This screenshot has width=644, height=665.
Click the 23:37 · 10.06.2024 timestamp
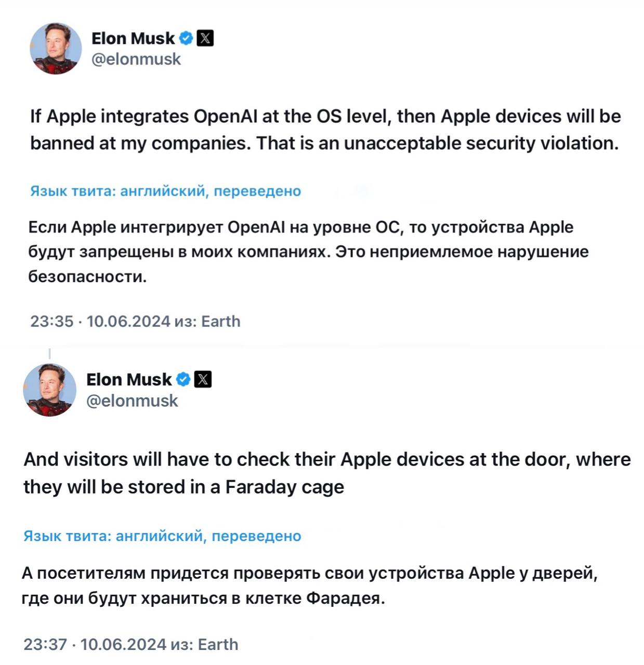coord(95,645)
